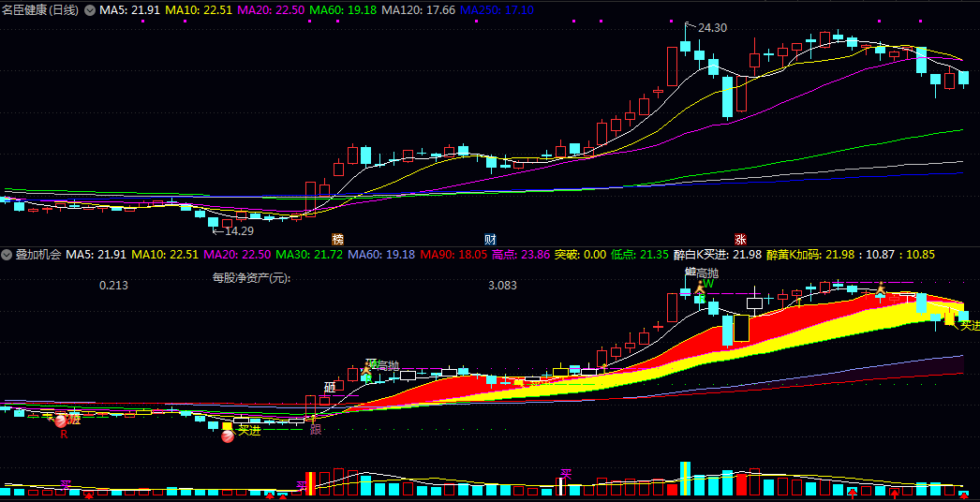This screenshot has height=502, width=980.
Task: Click the red ball under yellow 买进 square
Action: pos(228,437)
